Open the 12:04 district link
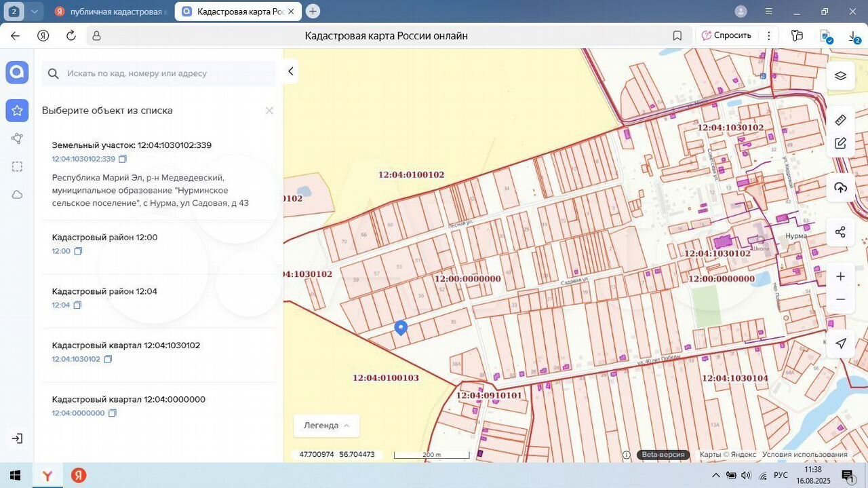The height and width of the screenshot is (488, 868). 61,305
